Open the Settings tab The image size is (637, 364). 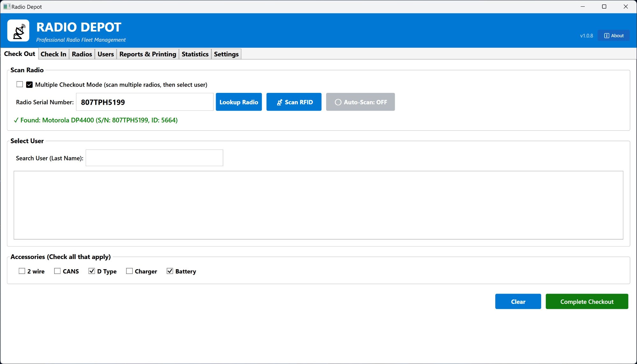[226, 54]
